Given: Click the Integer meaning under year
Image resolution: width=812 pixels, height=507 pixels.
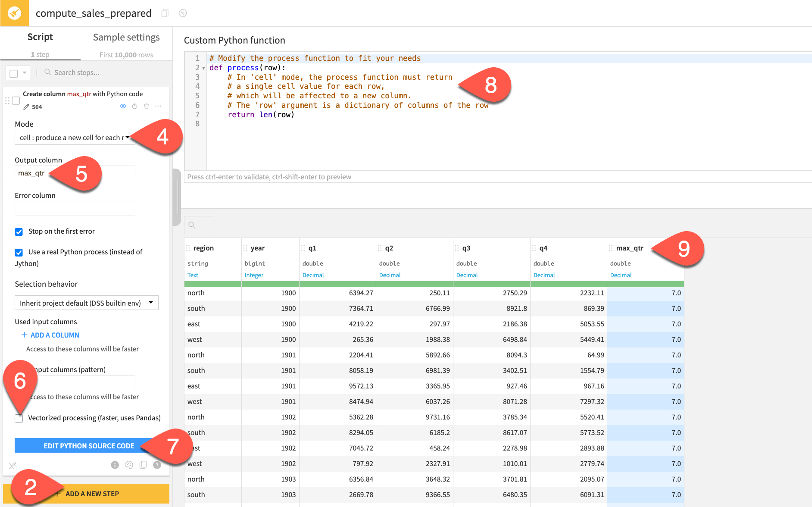Looking at the screenshot, I should click(254, 275).
